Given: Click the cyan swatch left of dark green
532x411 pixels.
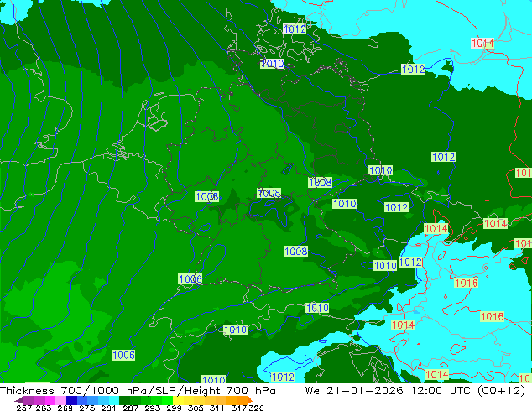Looking at the screenshot, I should (114, 400).
